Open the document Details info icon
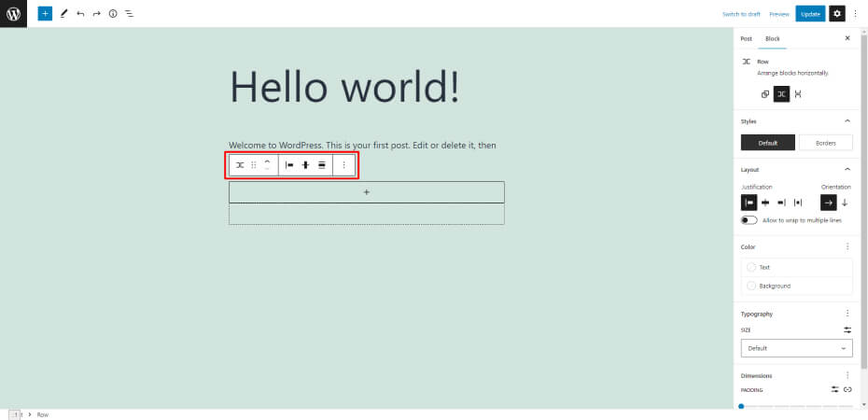Viewport: 868px width, 420px height. pos(113,14)
